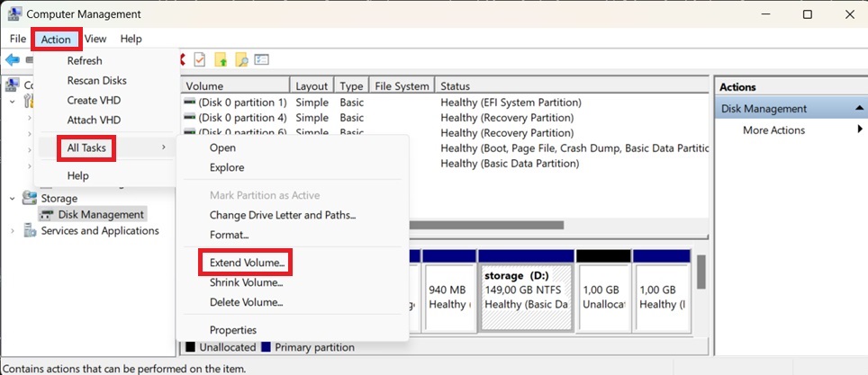Click Rescan Disks in Action menu
The height and width of the screenshot is (375, 868).
(96, 80)
